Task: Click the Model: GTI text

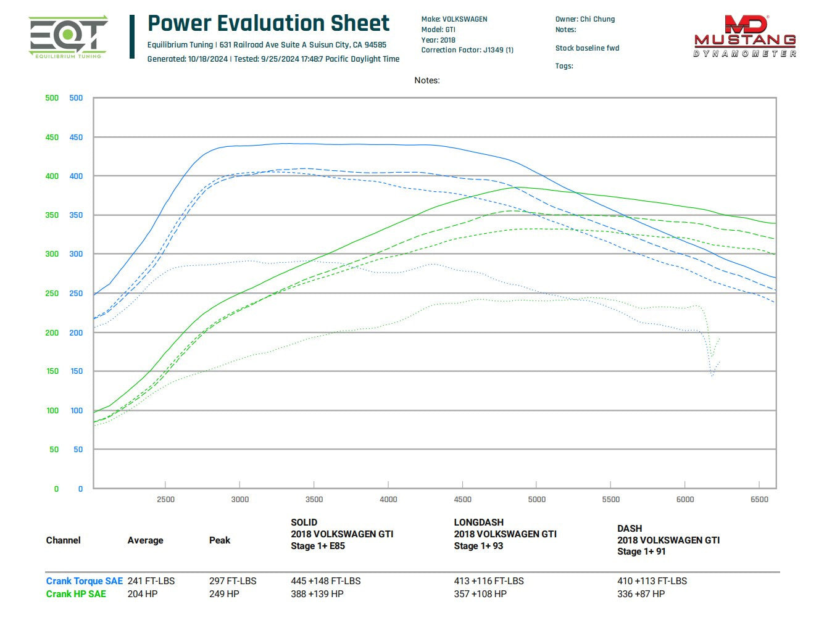Action: (x=438, y=30)
